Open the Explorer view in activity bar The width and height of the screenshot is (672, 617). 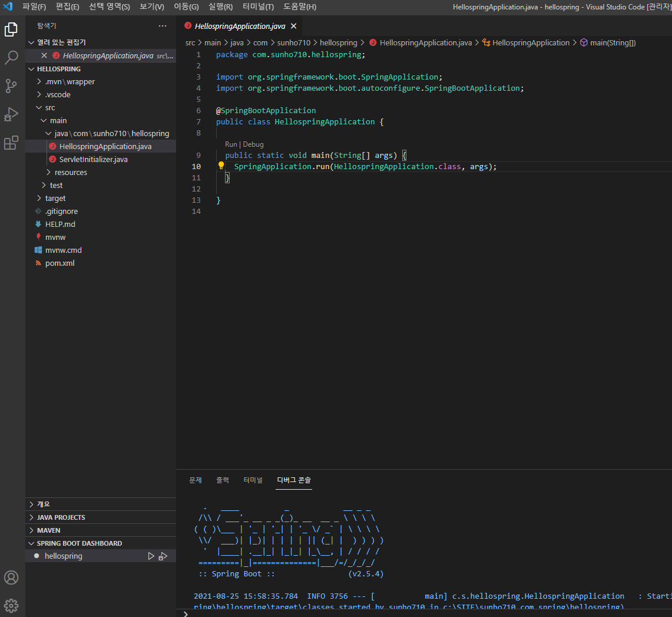[x=11, y=29]
